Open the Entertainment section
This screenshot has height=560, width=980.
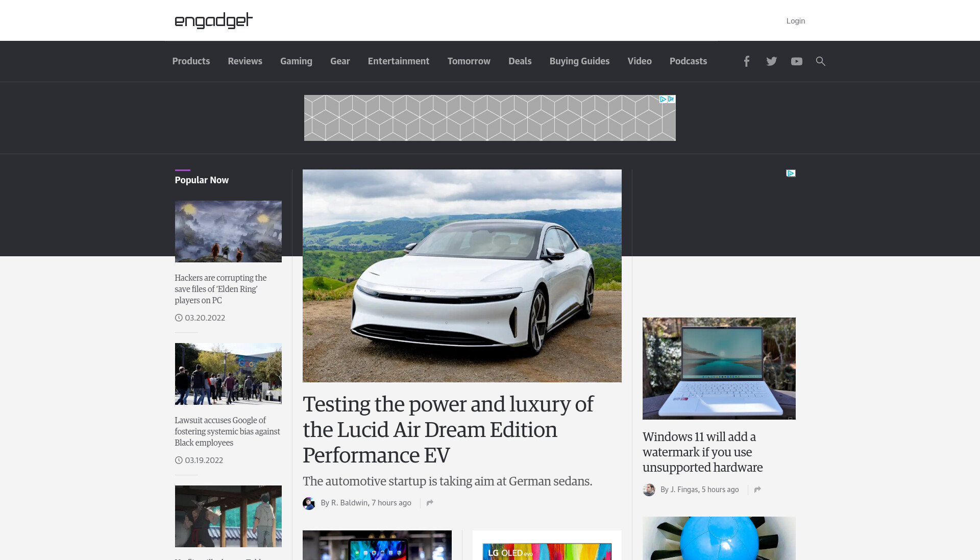click(x=399, y=61)
